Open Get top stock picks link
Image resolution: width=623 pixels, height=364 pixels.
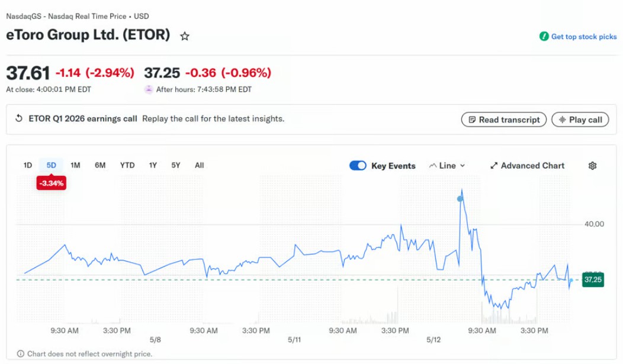click(584, 37)
